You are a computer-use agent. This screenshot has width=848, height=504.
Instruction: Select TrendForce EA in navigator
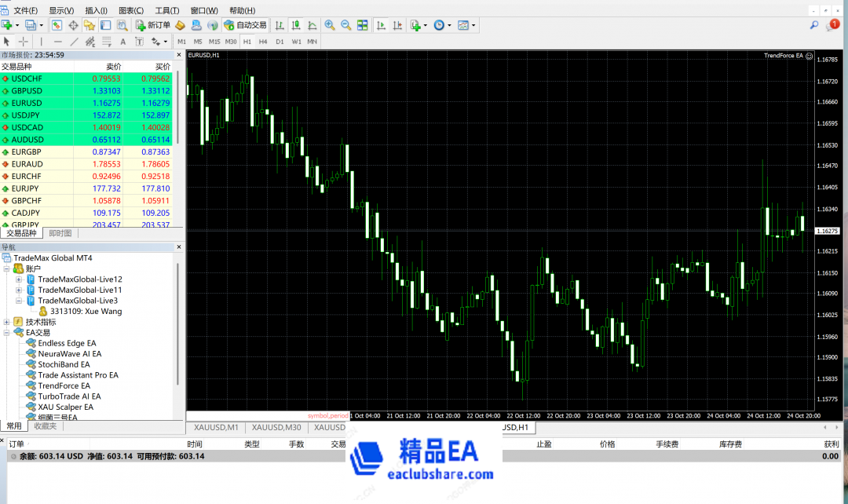click(64, 385)
